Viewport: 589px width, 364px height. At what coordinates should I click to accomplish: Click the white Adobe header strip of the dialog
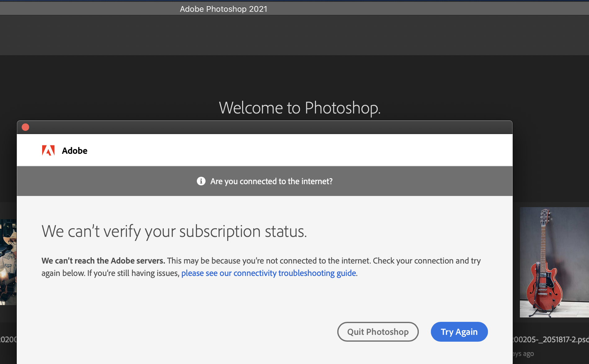(x=279, y=150)
